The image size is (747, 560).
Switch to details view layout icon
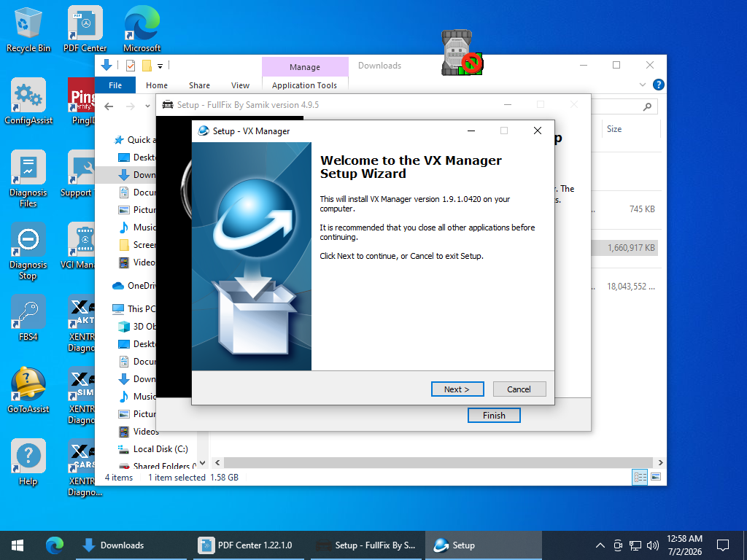click(639, 477)
